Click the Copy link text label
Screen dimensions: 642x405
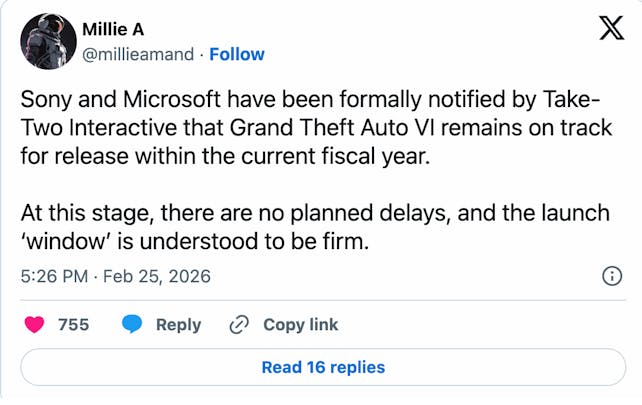tap(300, 325)
